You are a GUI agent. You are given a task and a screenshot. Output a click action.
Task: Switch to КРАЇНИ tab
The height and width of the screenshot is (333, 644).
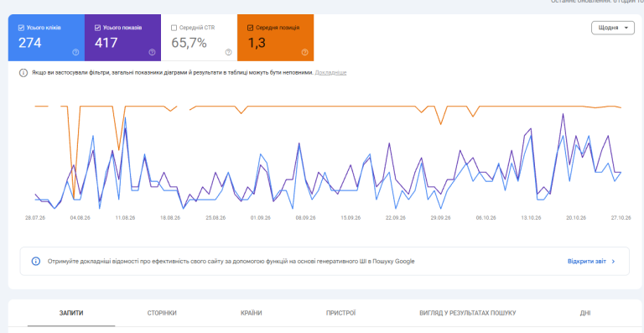(x=252, y=314)
